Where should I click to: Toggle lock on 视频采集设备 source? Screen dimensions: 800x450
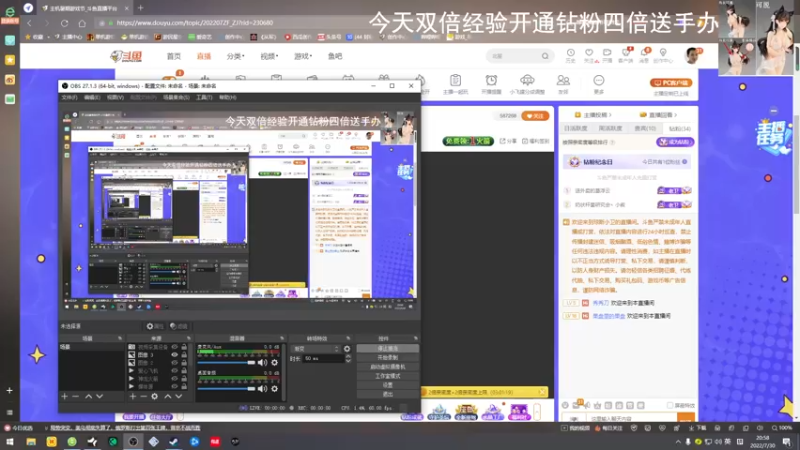click(184, 347)
